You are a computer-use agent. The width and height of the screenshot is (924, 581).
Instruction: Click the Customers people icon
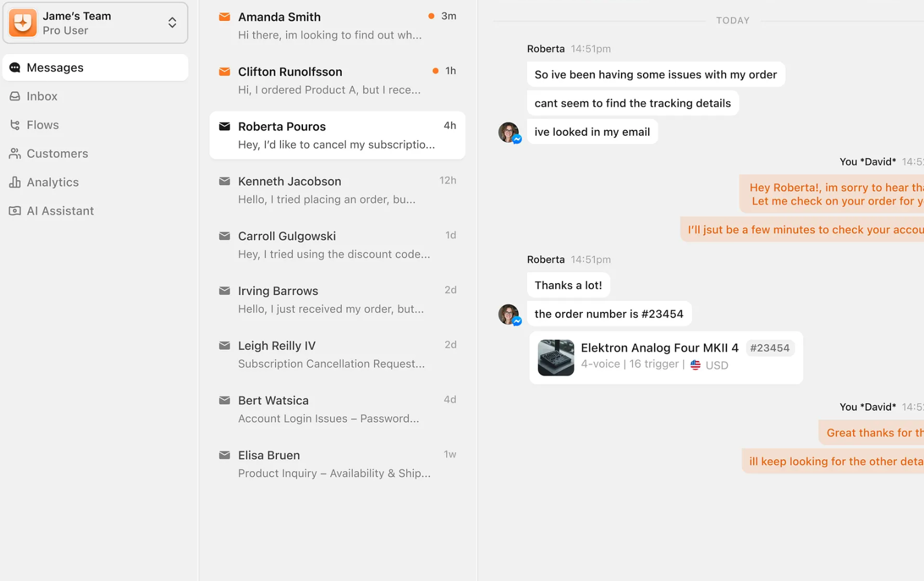point(15,154)
